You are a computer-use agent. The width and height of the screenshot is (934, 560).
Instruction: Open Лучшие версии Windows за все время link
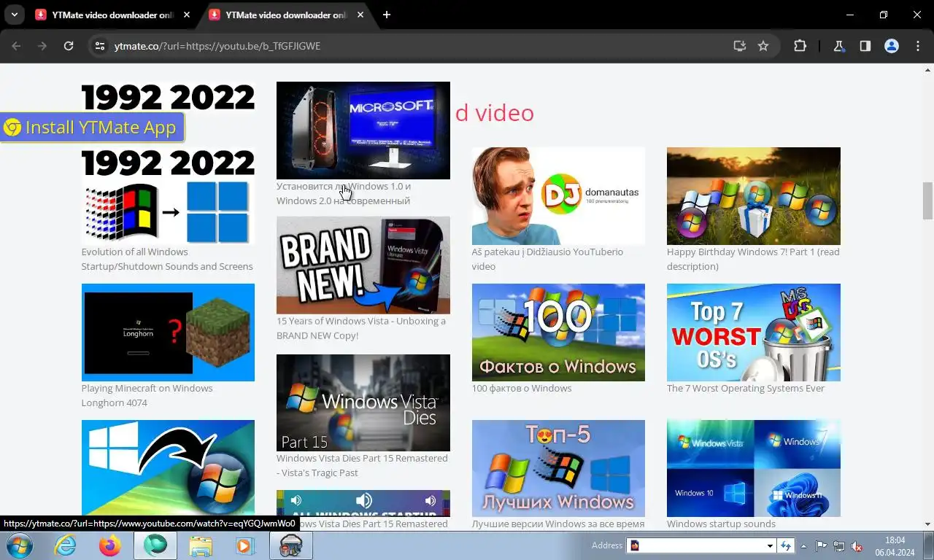click(558, 524)
